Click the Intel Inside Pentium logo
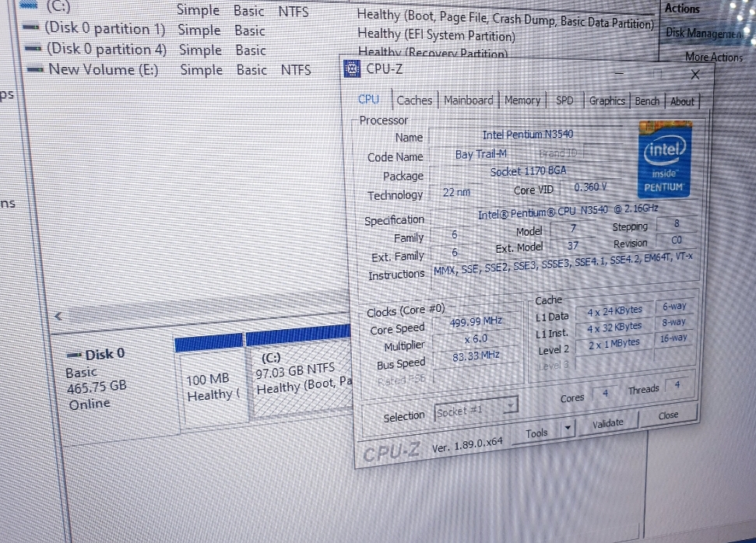The image size is (756, 543). point(663,158)
